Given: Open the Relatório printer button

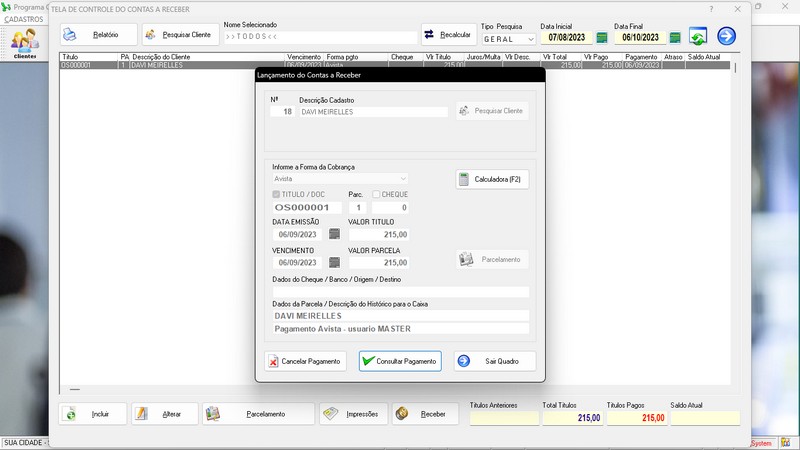Looking at the screenshot, I should pyautogui.click(x=98, y=35).
